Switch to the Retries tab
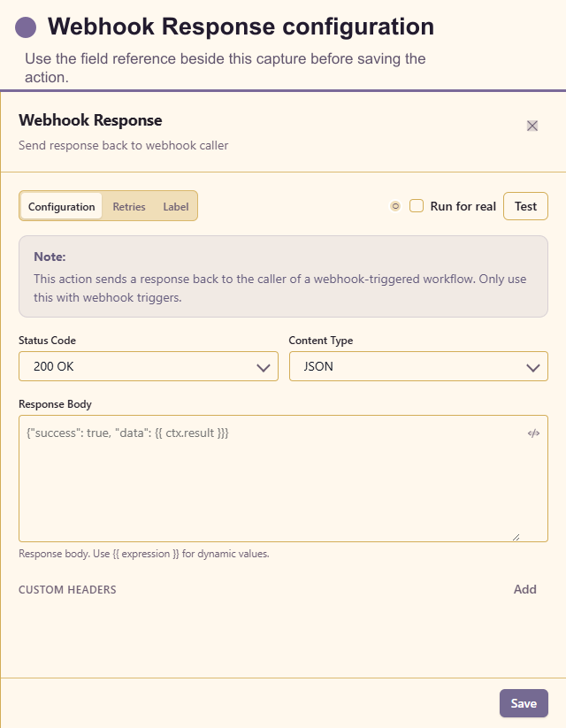Image resolution: width=566 pixels, height=728 pixels. [129, 206]
